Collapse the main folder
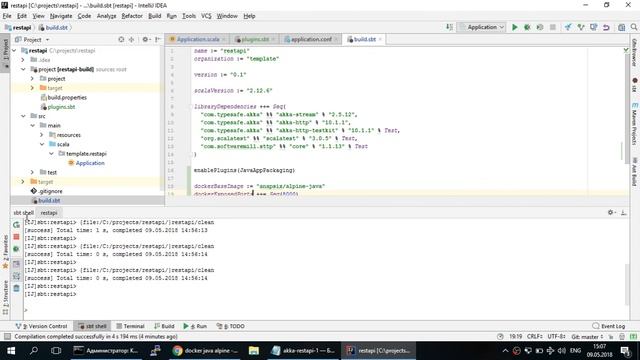 tap(33, 126)
